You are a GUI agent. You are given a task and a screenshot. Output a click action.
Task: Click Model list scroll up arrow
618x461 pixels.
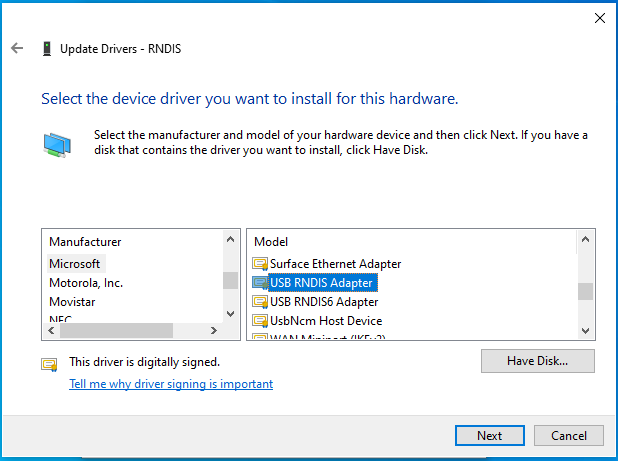coord(585,239)
